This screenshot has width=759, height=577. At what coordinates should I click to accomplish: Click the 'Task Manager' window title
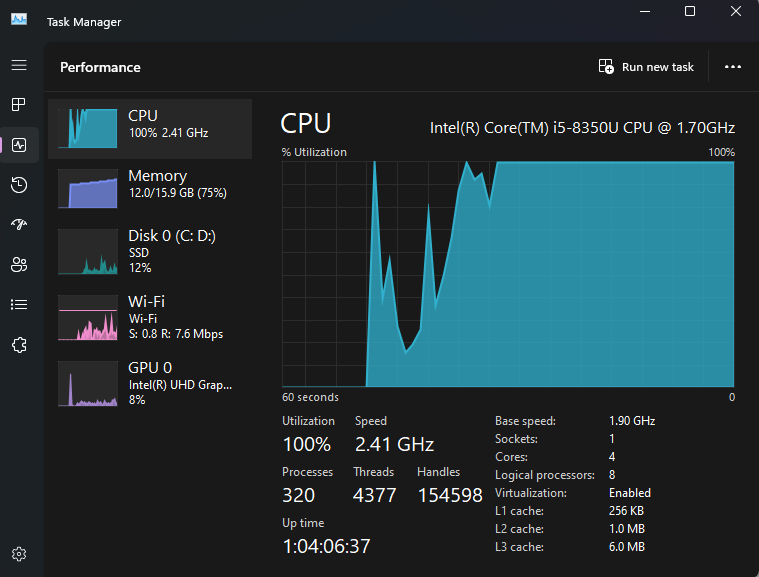tap(84, 22)
